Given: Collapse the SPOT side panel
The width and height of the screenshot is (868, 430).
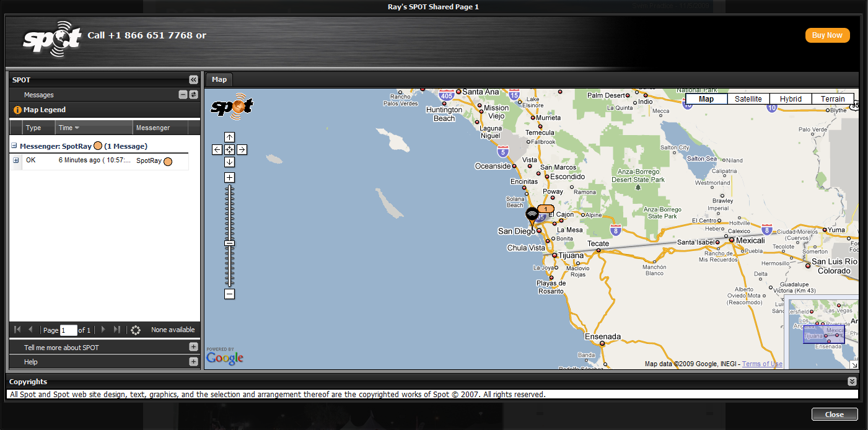Looking at the screenshot, I should coord(193,80).
